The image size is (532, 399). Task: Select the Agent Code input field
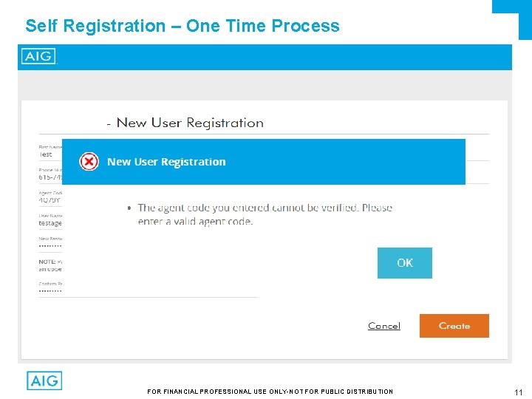pos(50,200)
